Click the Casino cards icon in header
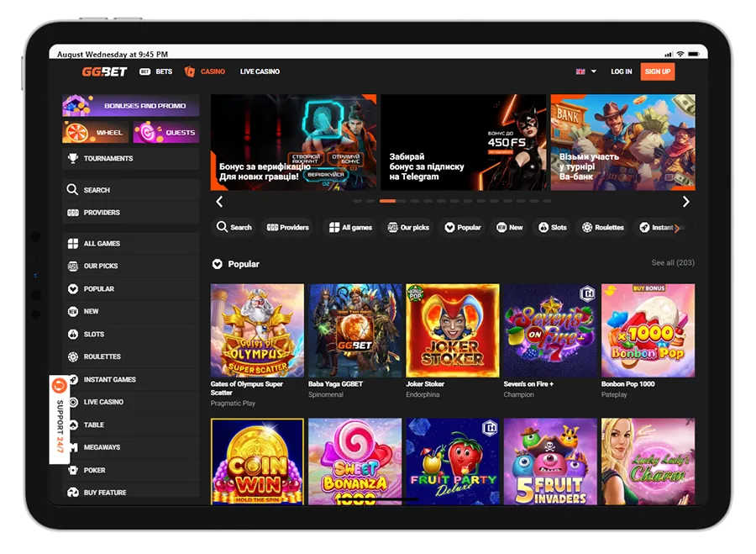Image resolution: width=756 pixels, height=554 pixels. (190, 71)
